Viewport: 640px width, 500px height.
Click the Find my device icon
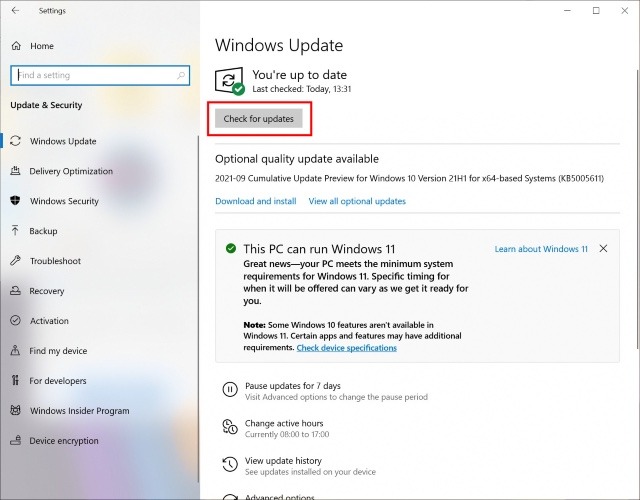[15, 350]
